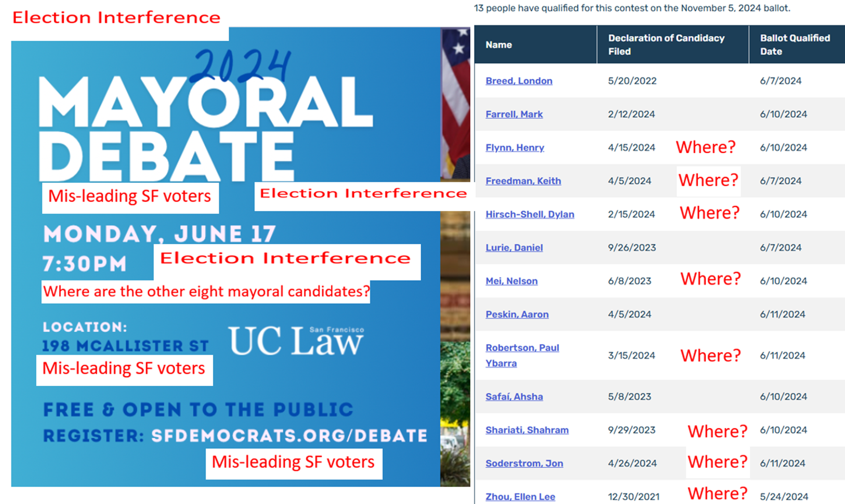
Task: Click the Lurie, Daniel candidate link
Action: (x=514, y=248)
